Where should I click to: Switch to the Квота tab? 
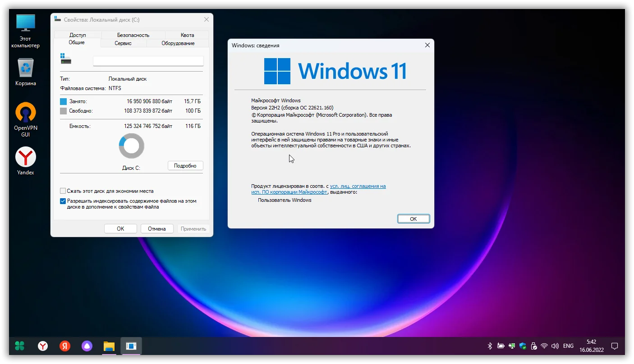click(x=187, y=35)
